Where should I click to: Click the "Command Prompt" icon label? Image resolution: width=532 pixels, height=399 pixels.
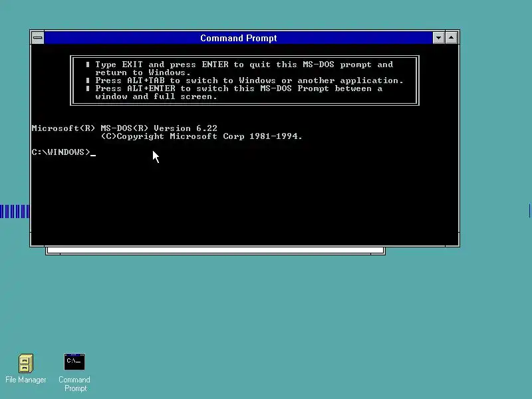(74, 384)
